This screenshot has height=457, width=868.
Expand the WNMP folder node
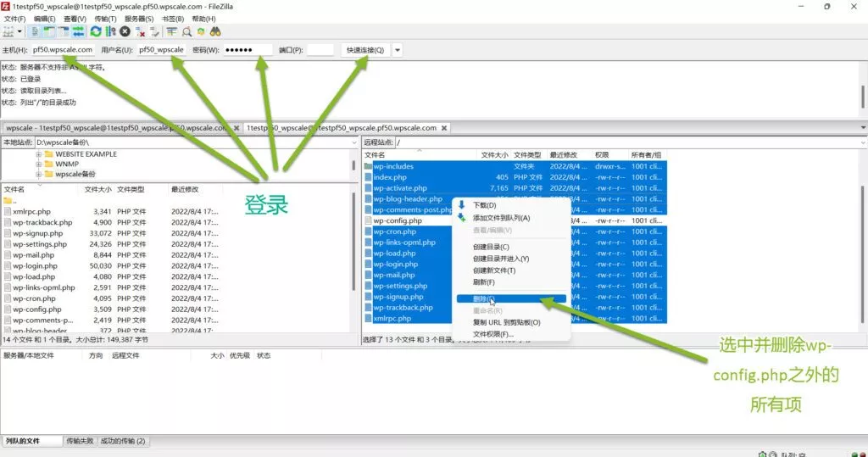[39, 164]
